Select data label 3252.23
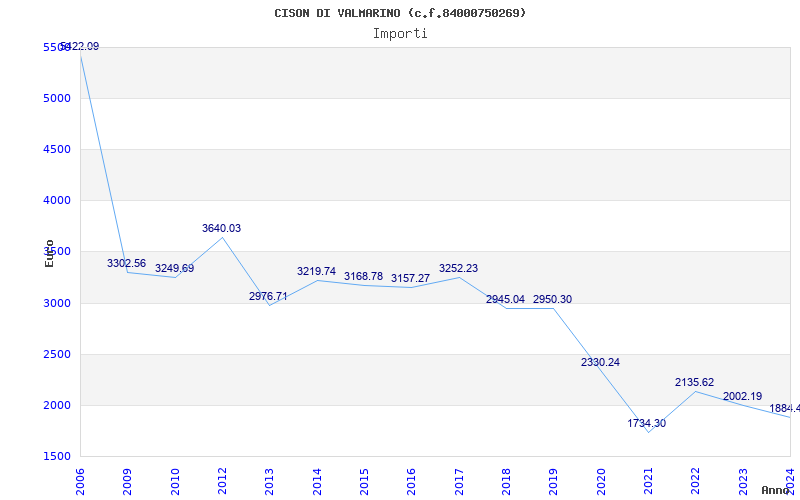Image resolution: width=800 pixels, height=500 pixels. pos(458,268)
